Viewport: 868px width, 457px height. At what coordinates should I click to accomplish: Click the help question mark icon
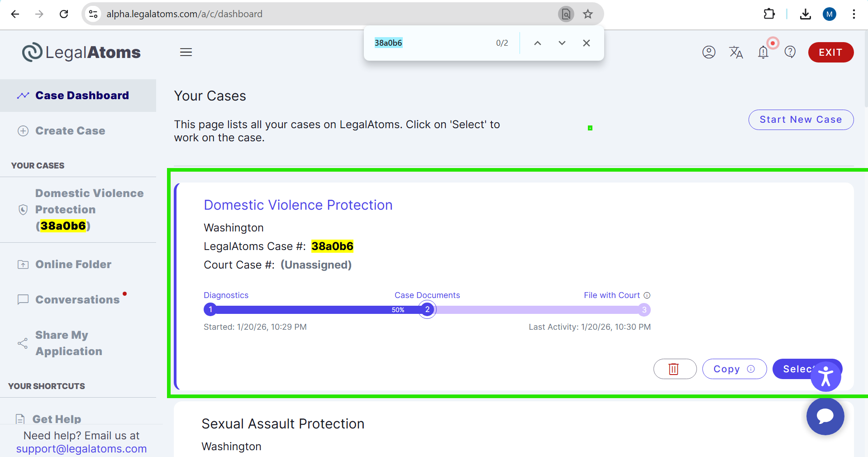click(x=790, y=52)
